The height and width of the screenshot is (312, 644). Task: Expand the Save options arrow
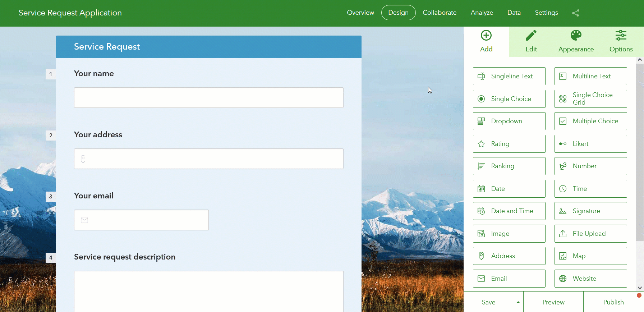tap(518, 302)
